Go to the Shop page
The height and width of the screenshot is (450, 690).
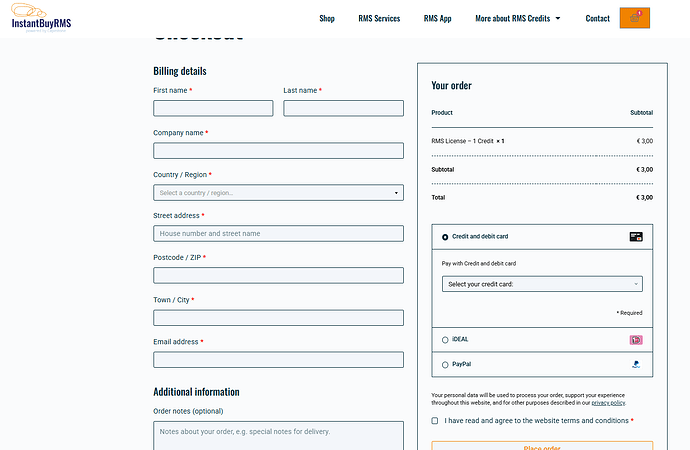[x=327, y=18]
